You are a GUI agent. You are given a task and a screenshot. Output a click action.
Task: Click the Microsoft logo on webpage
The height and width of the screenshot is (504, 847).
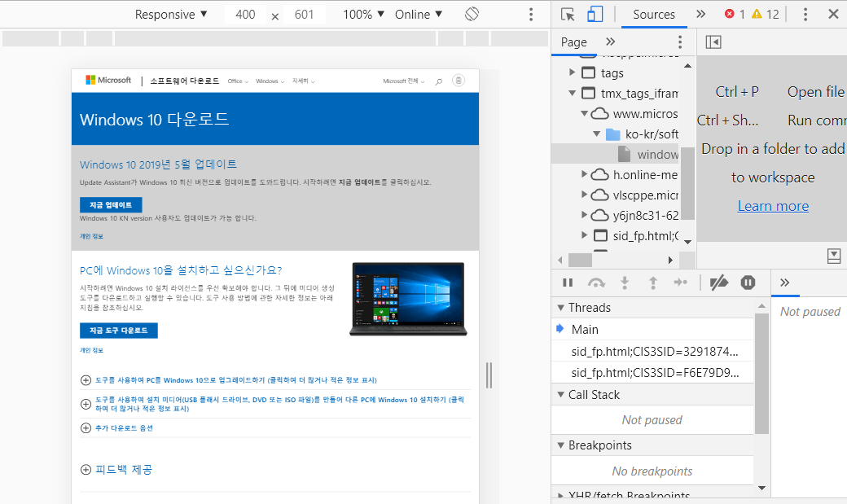click(108, 80)
